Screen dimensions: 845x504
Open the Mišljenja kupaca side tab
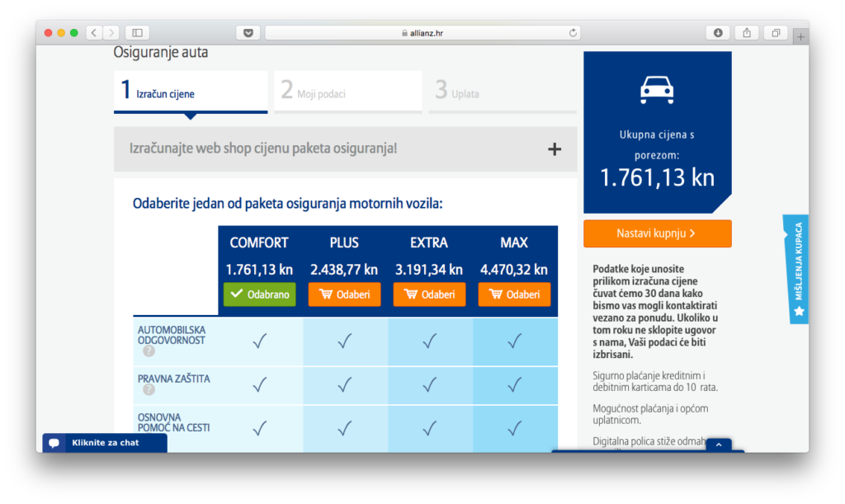797,269
